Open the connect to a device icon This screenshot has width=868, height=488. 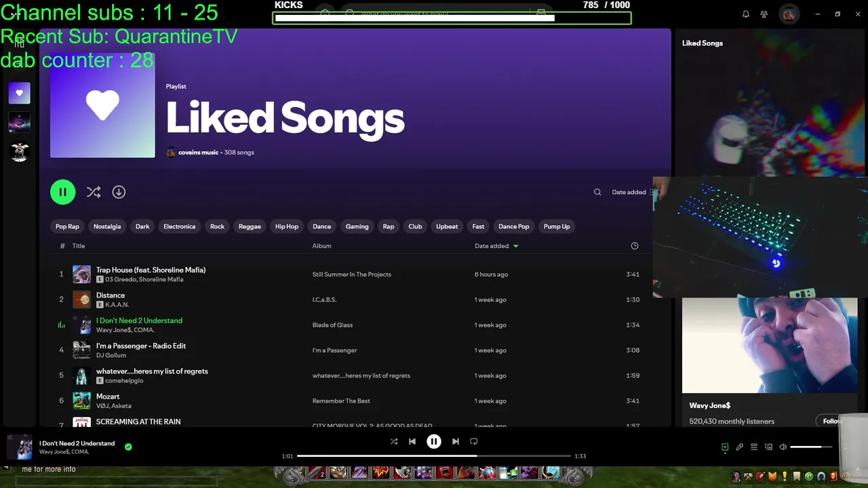click(x=768, y=447)
